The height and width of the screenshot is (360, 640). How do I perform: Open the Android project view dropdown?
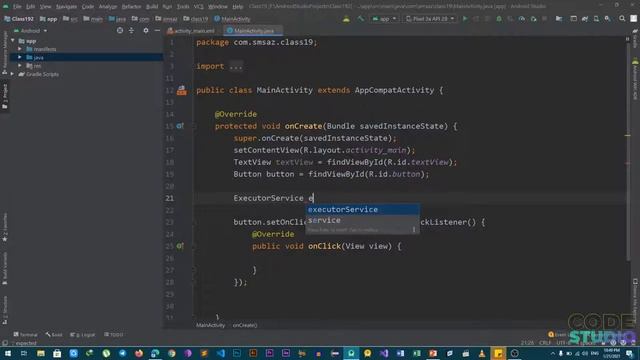[31, 31]
